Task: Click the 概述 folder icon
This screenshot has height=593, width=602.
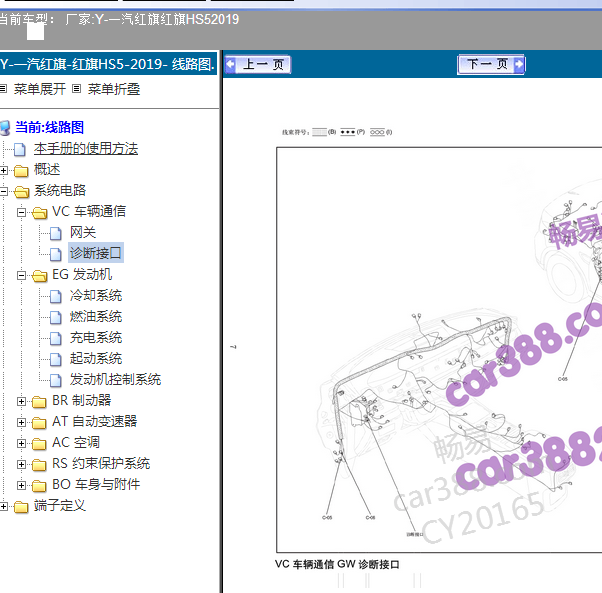Action: pos(21,171)
